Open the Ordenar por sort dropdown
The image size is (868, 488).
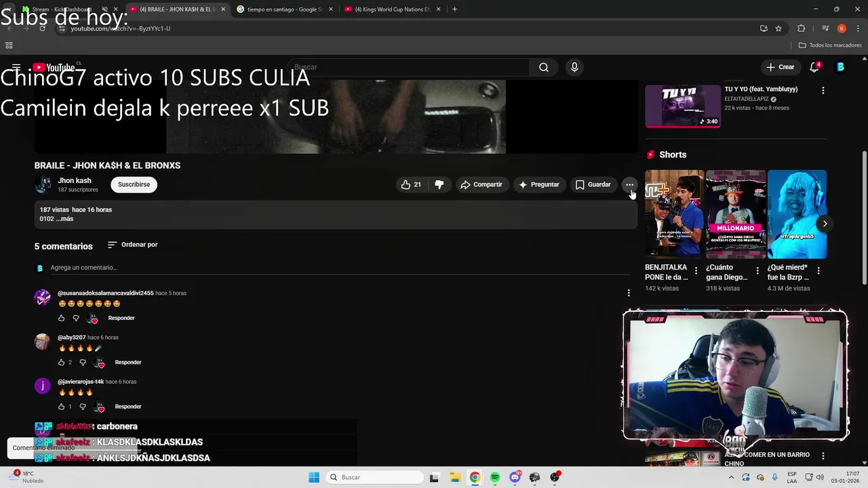coord(133,245)
